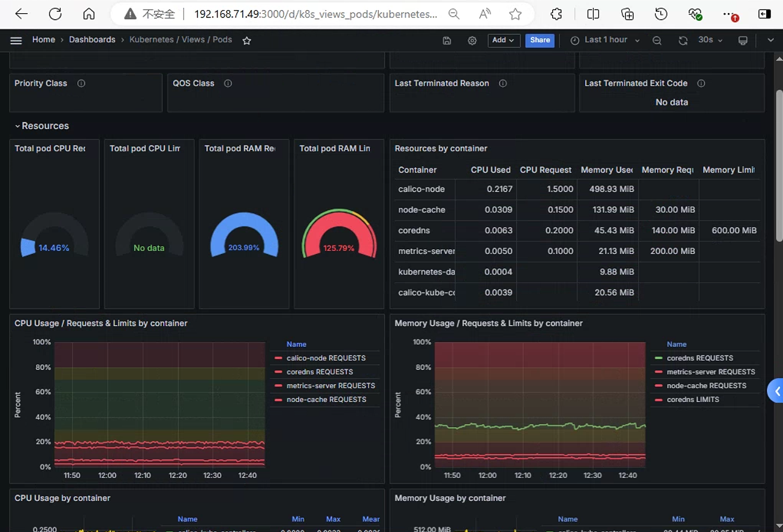783x532 pixels.
Task: Click the browser address bar URL
Action: click(315, 14)
